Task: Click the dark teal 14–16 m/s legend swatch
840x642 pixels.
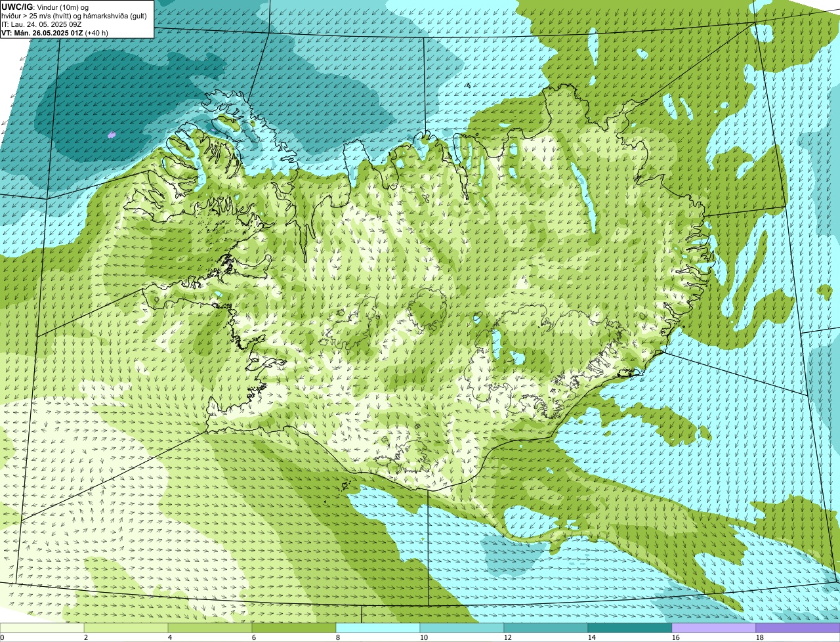Action: [x=630, y=628]
